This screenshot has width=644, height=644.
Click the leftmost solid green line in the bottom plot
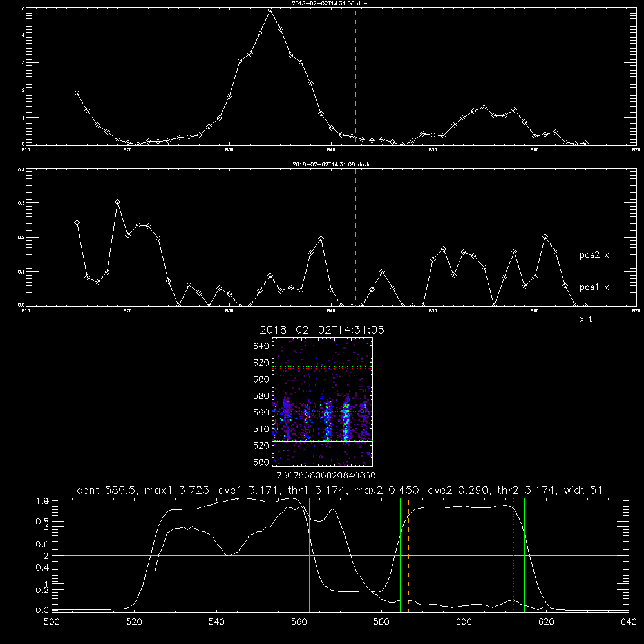click(156, 555)
